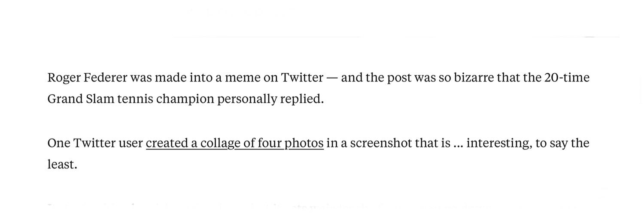Click the final word 'least.'

click(x=62, y=164)
